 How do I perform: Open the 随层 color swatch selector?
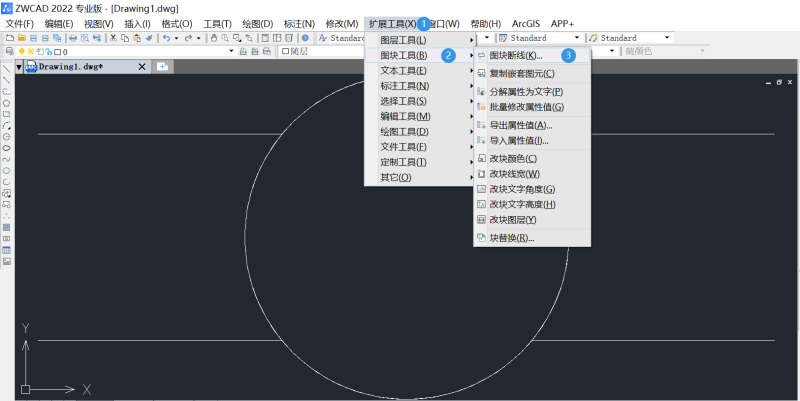[x=286, y=51]
